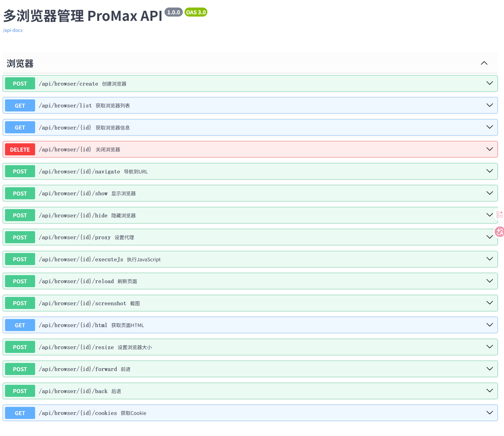Screen dimensions: 504x436
Task: Click the translate floating icon at right edge
Action: coord(499,232)
